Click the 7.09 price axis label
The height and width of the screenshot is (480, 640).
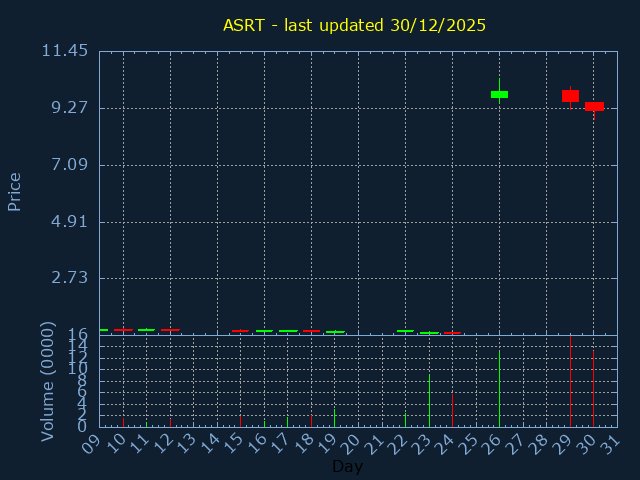[70, 165]
